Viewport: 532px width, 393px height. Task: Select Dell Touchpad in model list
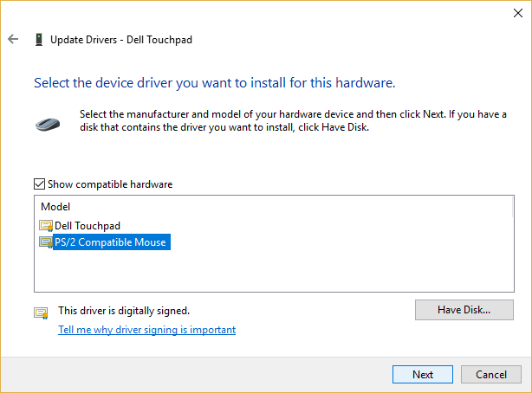tap(88, 226)
